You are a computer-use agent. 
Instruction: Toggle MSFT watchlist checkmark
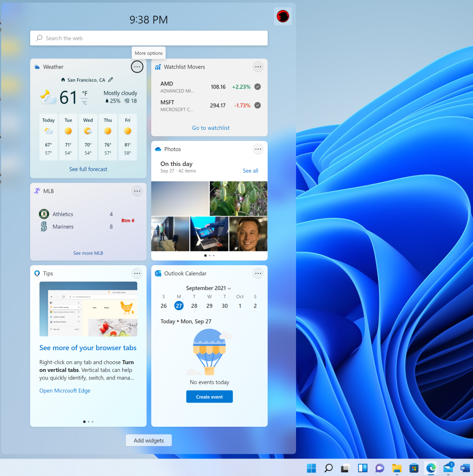(257, 105)
